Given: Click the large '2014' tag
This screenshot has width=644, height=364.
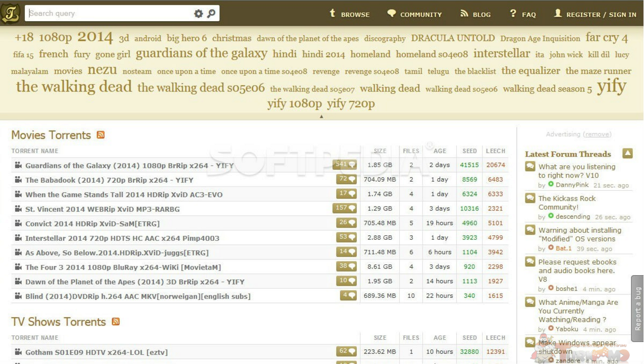Looking at the screenshot, I should 95,37.
